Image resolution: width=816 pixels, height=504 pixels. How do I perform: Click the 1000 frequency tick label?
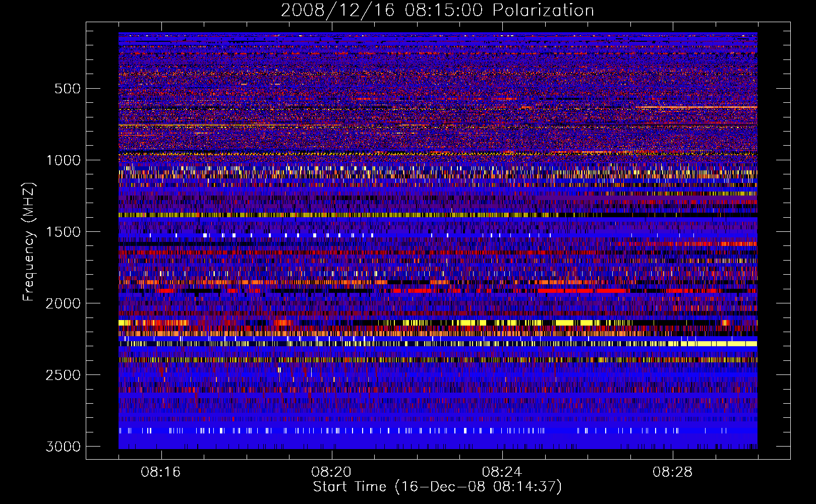click(x=63, y=160)
